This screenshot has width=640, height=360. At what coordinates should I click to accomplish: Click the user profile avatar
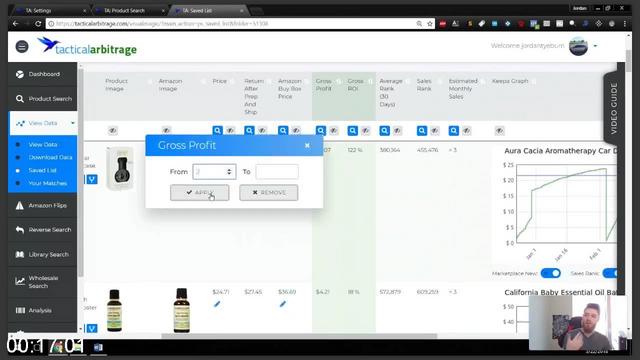(578, 46)
